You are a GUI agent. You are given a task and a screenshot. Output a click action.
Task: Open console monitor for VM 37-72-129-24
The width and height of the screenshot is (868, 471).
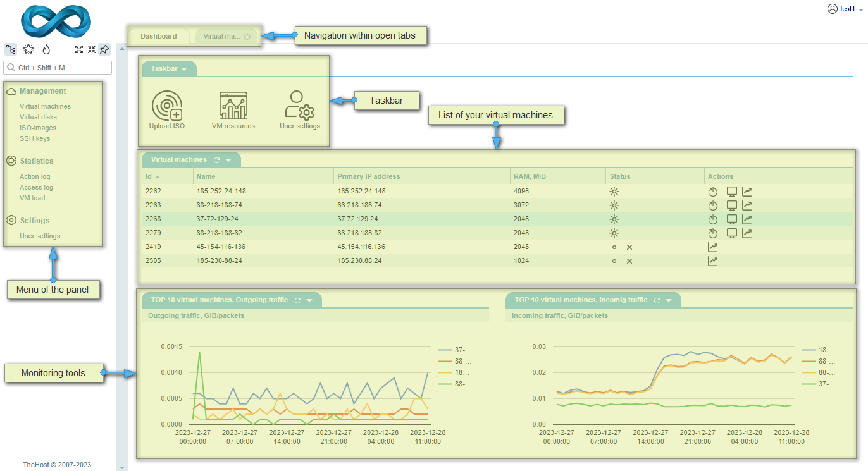732,219
